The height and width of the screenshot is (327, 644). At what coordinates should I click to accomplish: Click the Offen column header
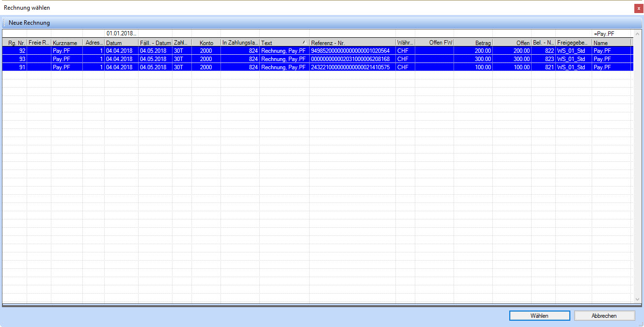pyautogui.click(x=512, y=43)
